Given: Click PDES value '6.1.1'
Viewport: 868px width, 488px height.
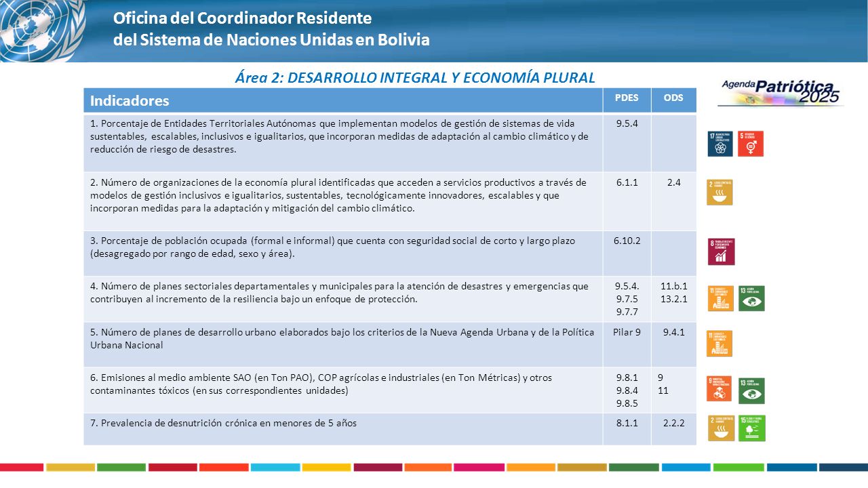Looking at the screenshot, I should click(x=627, y=182).
